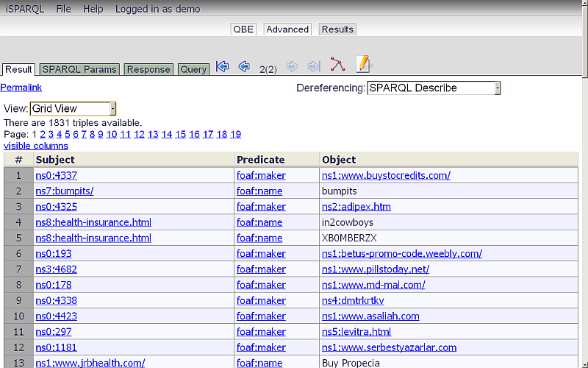588x368 pixels.
Task: Select the Query tab
Action: coord(193,69)
